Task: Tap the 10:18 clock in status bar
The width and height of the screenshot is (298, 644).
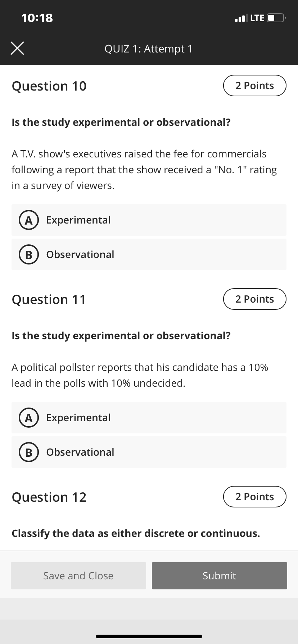Action: point(37,18)
